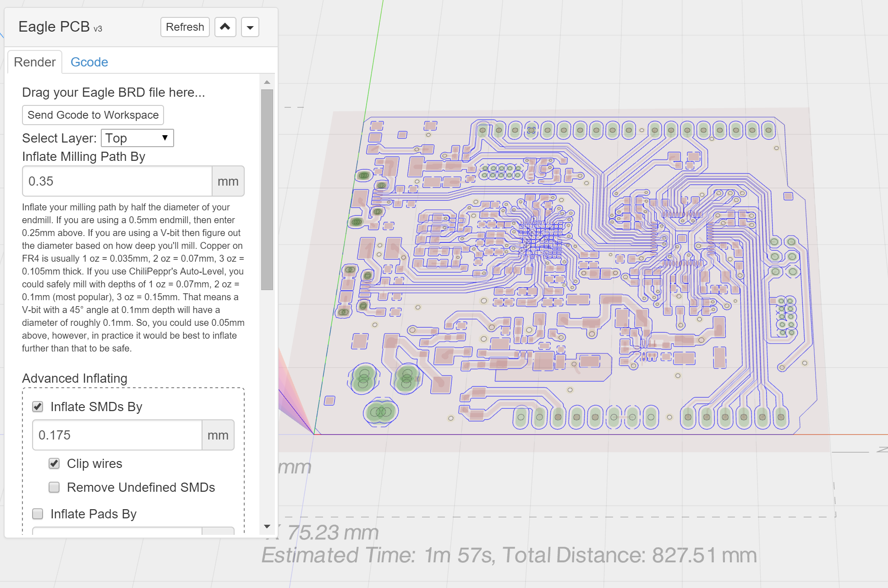Focus the Inflate SMDs value field
This screenshot has height=588, width=888.
[117, 435]
